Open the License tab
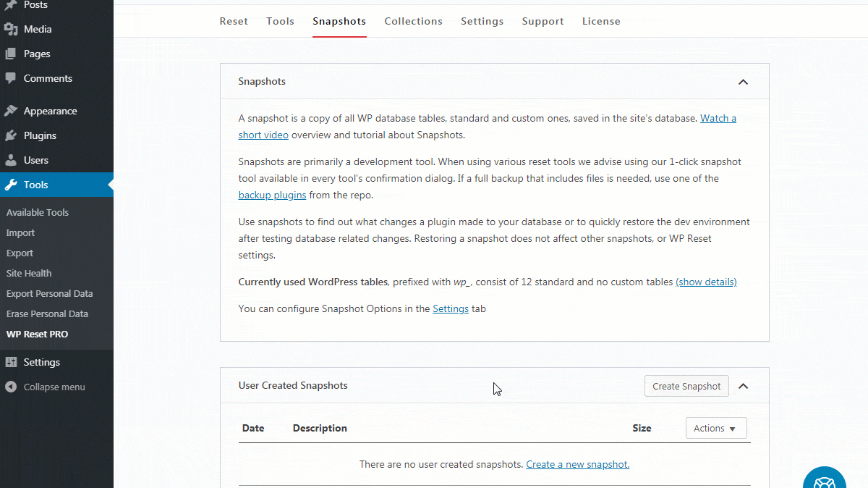 tap(601, 21)
